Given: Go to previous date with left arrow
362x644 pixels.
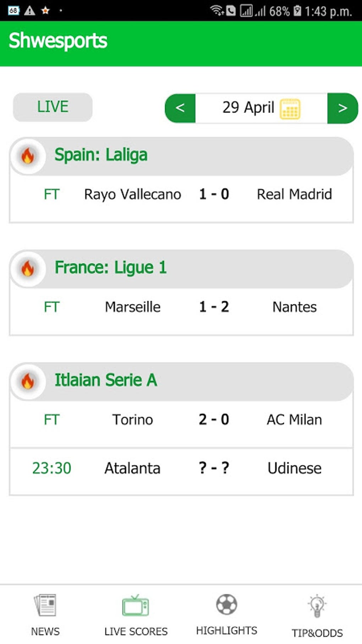Looking at the screenshot, I should click(180, 108).
